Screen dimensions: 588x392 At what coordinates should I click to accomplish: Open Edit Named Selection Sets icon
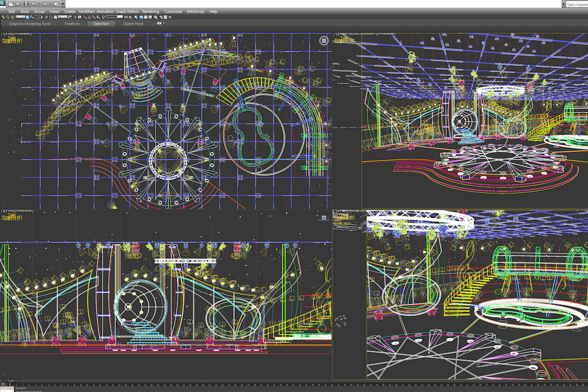103,17
